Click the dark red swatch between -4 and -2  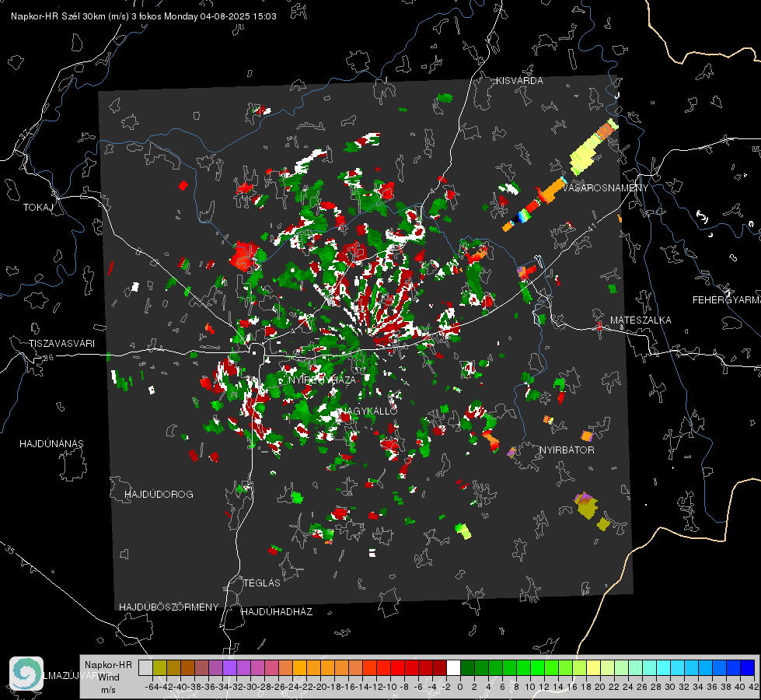tap(439, 668)
